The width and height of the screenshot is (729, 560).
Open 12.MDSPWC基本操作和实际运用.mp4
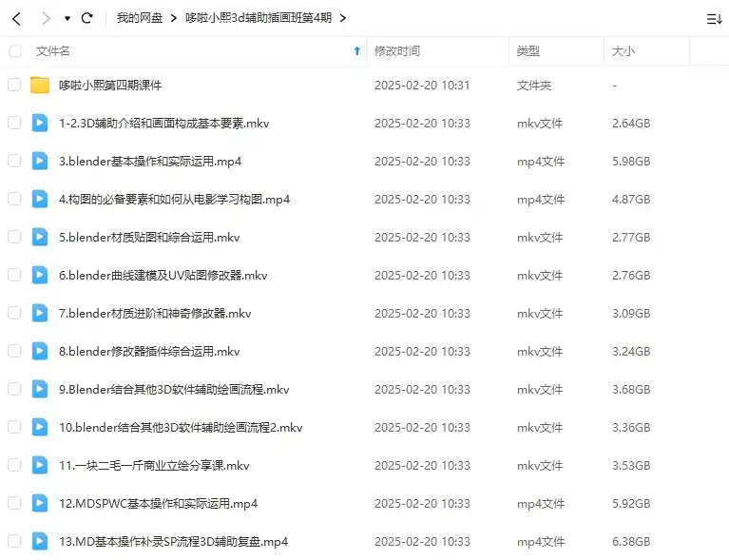pyautogui.click(x=158, y=504)
